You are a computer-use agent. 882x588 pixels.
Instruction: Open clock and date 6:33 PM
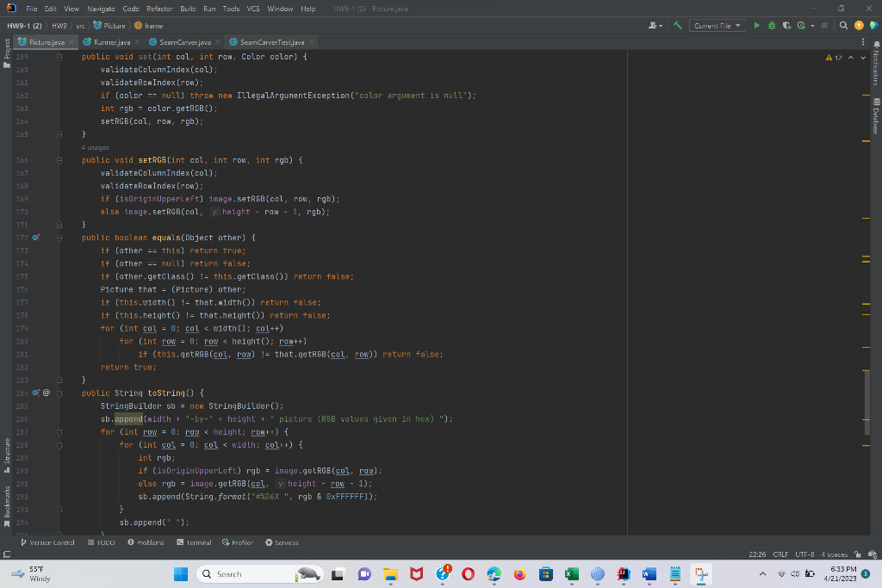pos(840,574)
